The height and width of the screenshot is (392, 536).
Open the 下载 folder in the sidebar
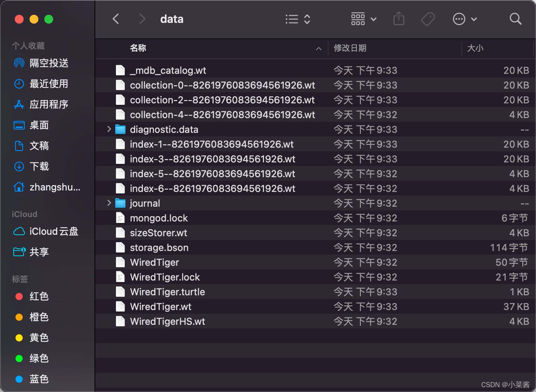tap(39, 166)
